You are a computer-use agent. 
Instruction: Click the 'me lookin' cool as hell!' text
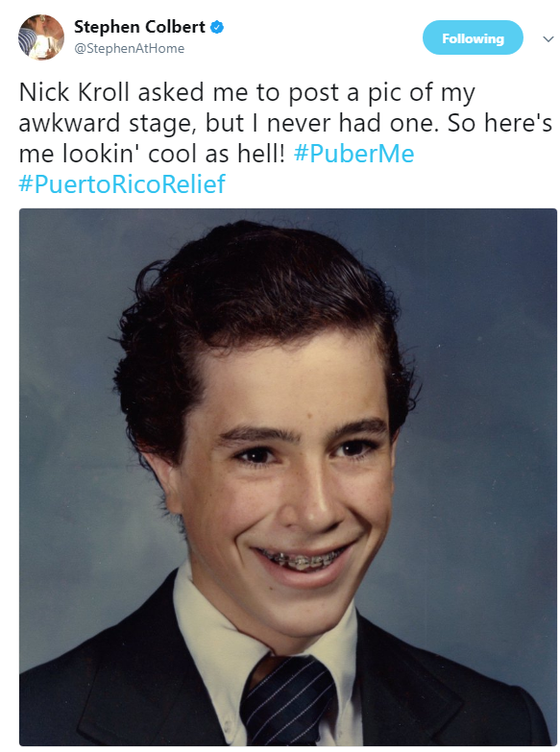[x=152, y=154]
